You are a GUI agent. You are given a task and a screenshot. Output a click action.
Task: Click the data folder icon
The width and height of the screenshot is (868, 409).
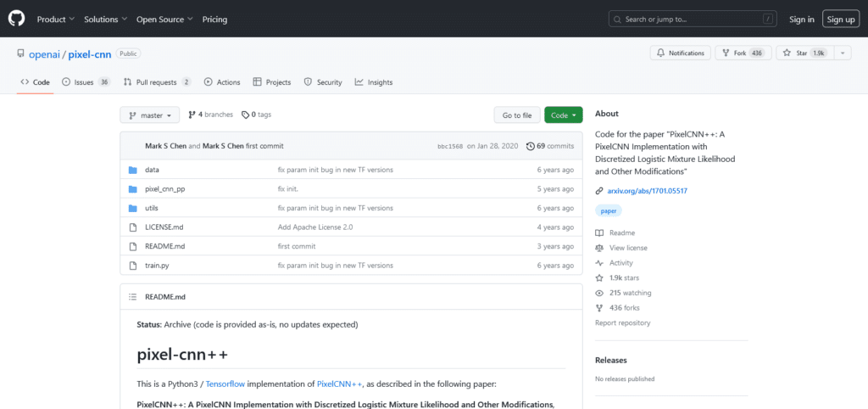(x=132, y=170)
